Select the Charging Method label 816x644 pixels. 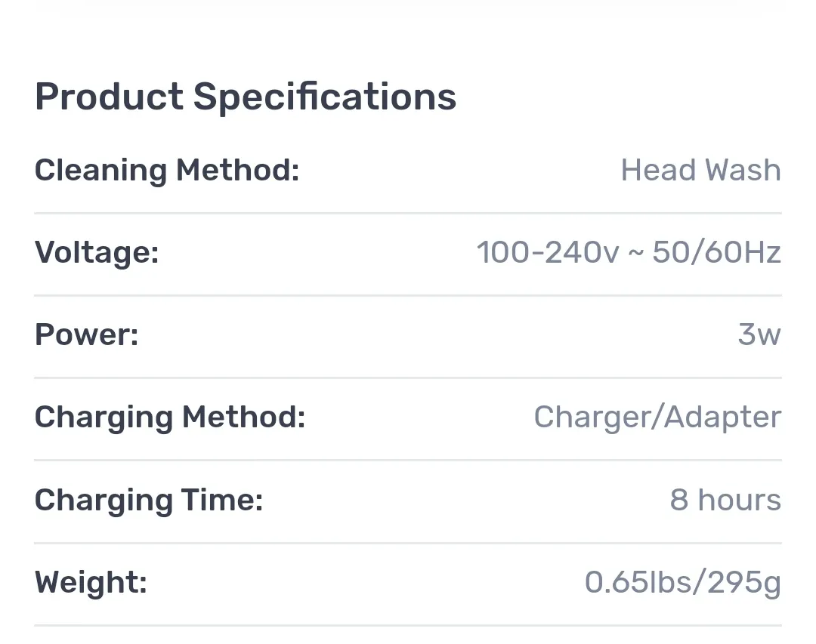(170, 418)
